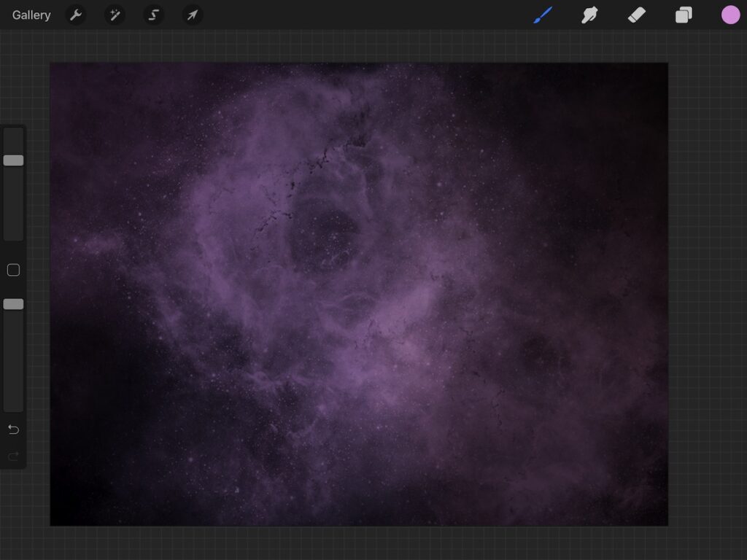The image size is (747, 560).
Task: Tap the square modify button on the sidebar
Action: (13, 270)
